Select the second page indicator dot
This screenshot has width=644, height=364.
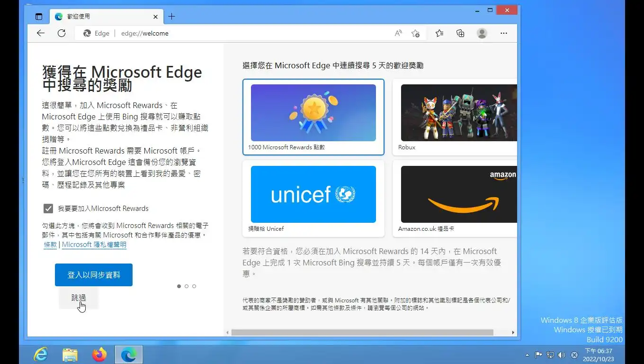pos(187,286)
